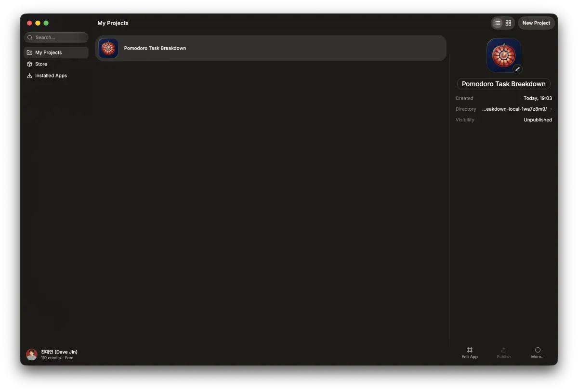Open Edit App
This screenshot has height=392, width=578.
click(x=470, y=353)
